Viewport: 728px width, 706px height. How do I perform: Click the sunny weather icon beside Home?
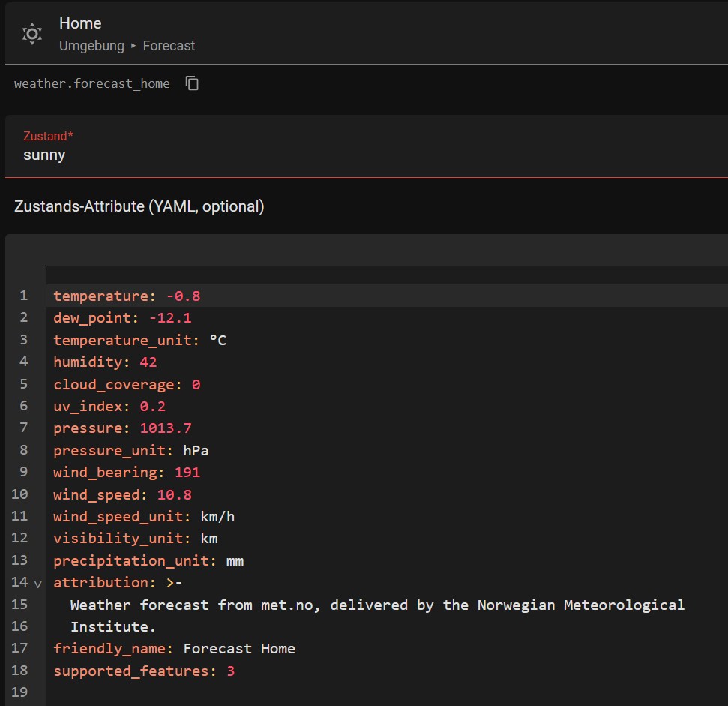tap(32, 34)
